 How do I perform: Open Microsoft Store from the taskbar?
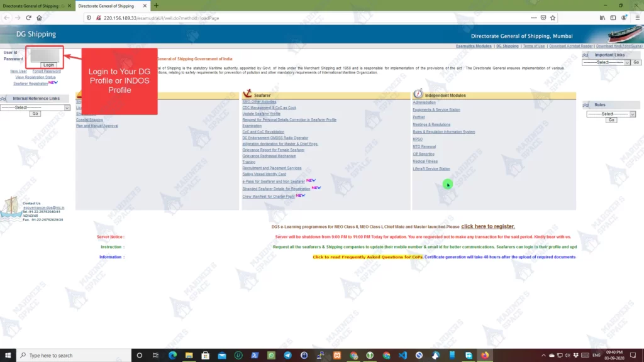tap(206, 356)
